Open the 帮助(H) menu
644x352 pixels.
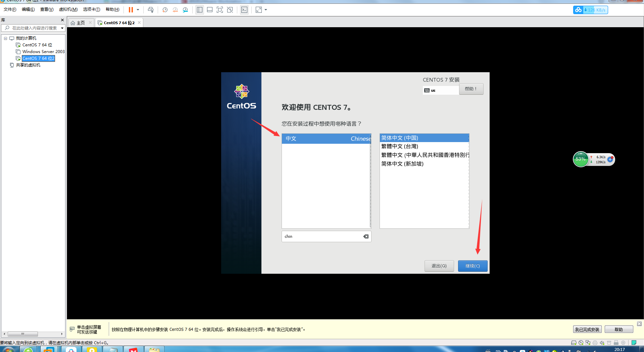point(112,9)
